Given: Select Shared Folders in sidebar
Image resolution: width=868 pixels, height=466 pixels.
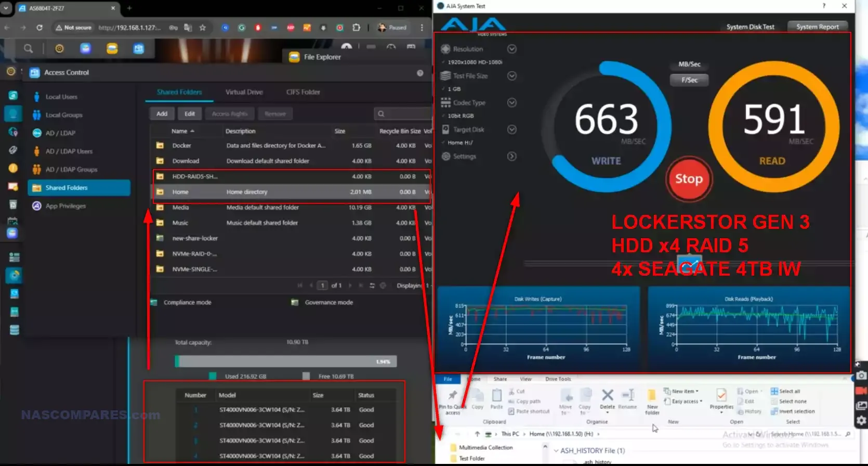Looking at the screenshot, I should pyautogui.click(x=79, y=188).
